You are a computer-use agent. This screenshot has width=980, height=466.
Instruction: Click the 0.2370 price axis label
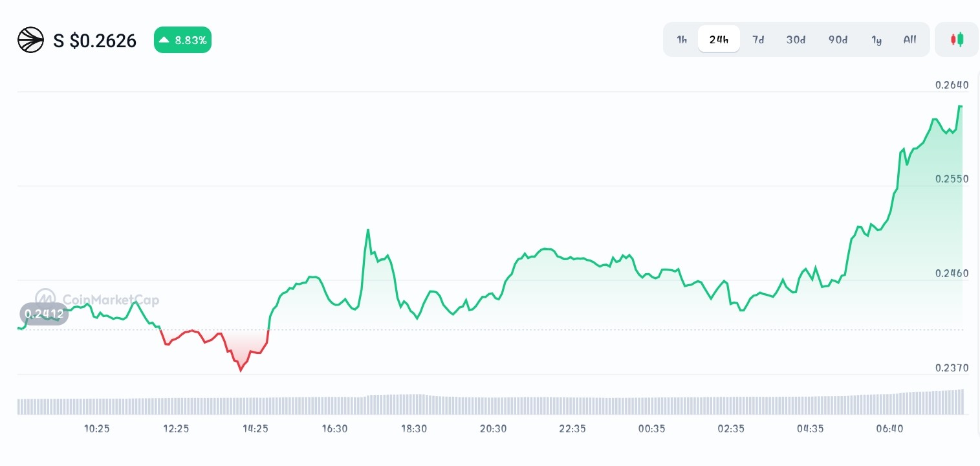click(x=952, y=368)
